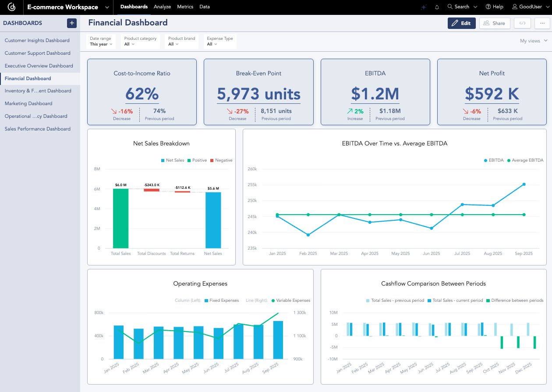Screen dimensions: 552x392
Task: Open the Date range filter dropdown
Action: coord(100,41)
